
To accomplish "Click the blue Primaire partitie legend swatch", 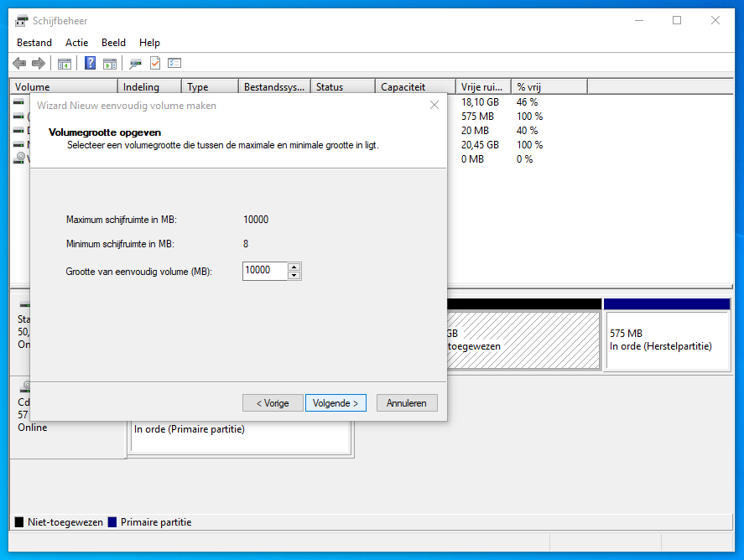I will [112, 522].
